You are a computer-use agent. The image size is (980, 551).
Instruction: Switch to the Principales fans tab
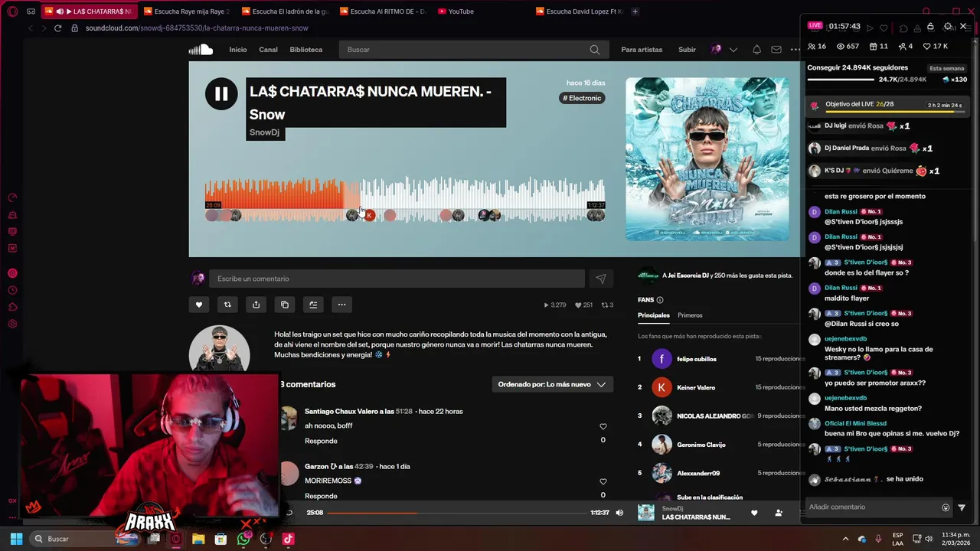(x=654, y=315)
